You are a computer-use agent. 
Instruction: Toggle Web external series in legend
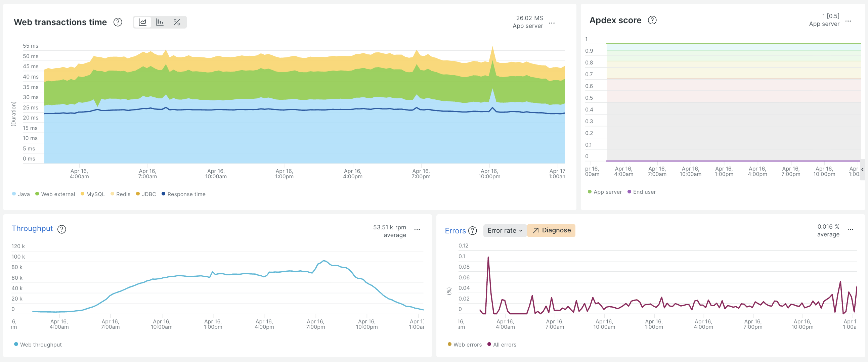coord(55,194)
